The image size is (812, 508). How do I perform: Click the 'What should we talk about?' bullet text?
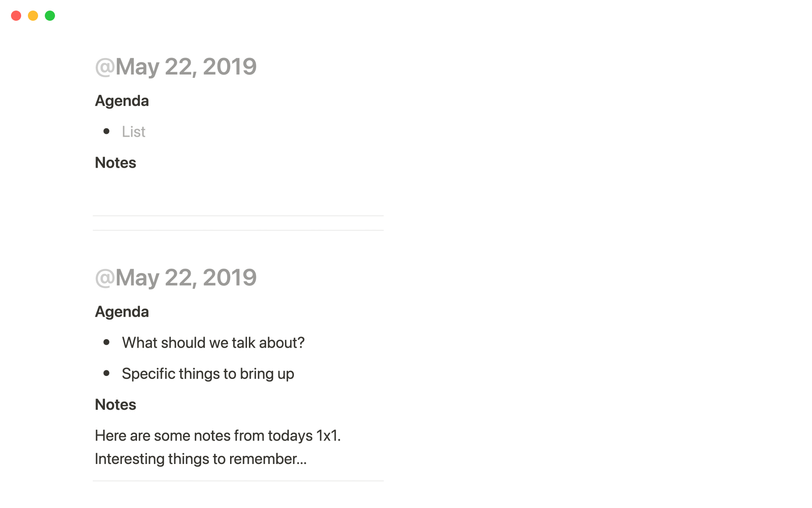(213, 342)
